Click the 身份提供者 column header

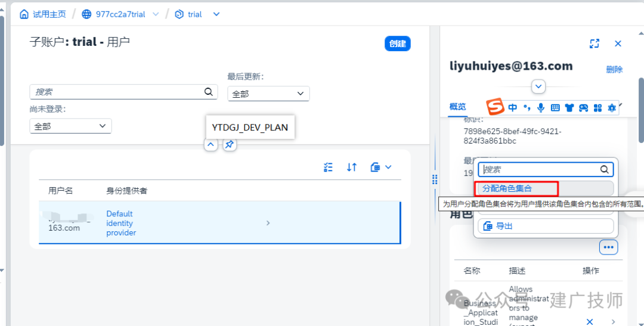pyautogui.click(x=127, y=191)
